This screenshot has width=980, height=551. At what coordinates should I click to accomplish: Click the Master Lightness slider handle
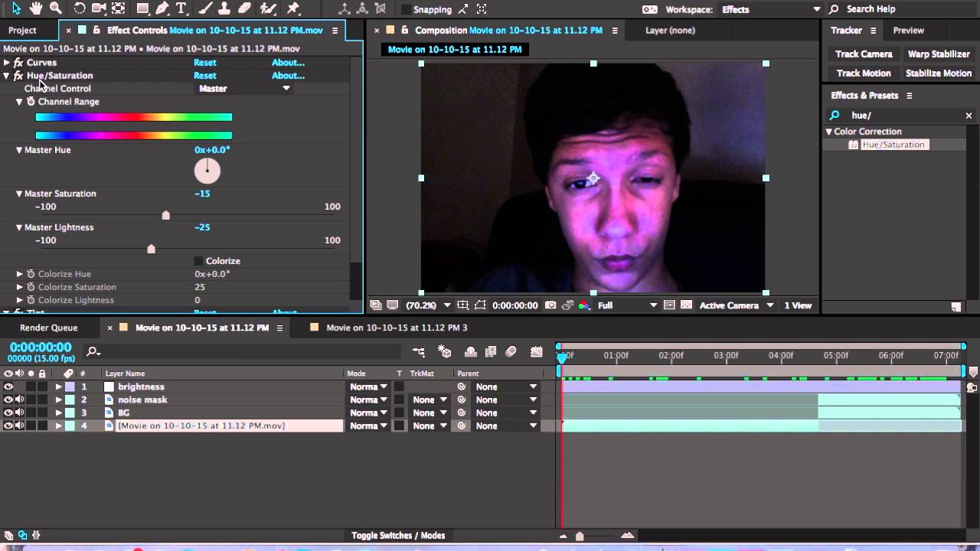pos(151,249)
